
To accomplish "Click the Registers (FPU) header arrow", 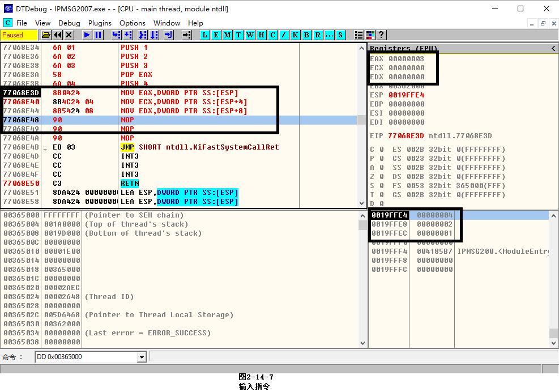I will 553,49.
